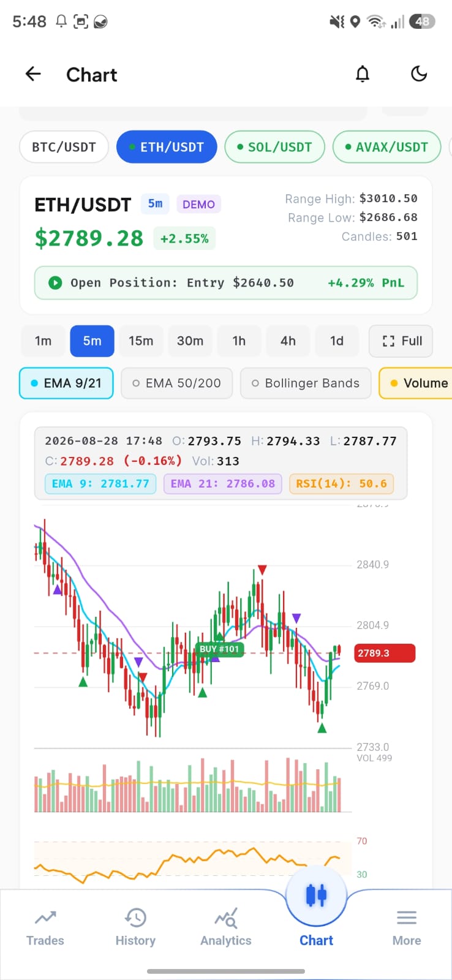Tap the fullscreen brackets icon
452x980 pixels.
coord(388,341)
